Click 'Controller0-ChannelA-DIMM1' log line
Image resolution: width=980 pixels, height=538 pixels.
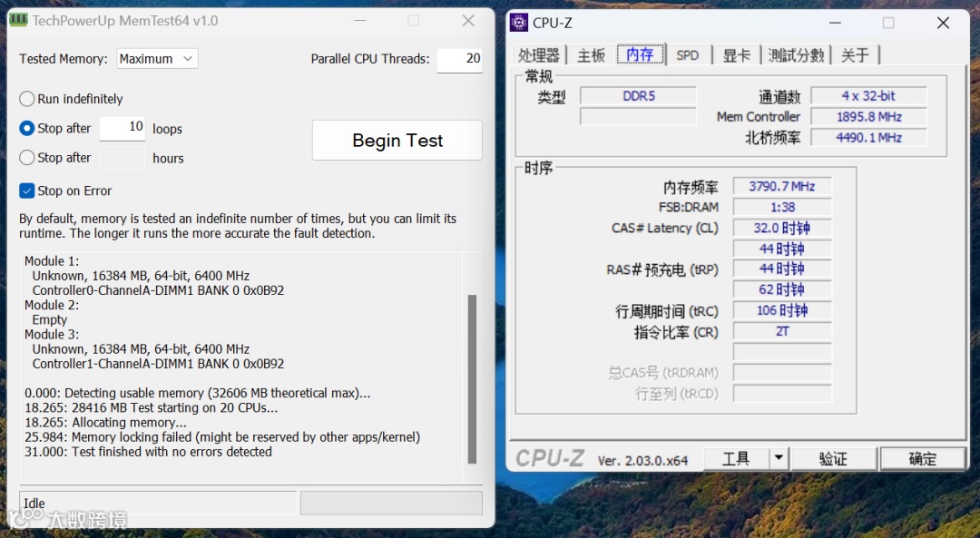point(158,290)
